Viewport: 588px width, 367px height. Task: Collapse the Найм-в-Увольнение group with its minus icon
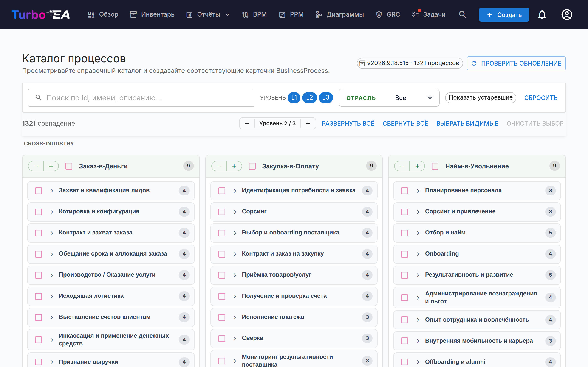coord(402,166)
